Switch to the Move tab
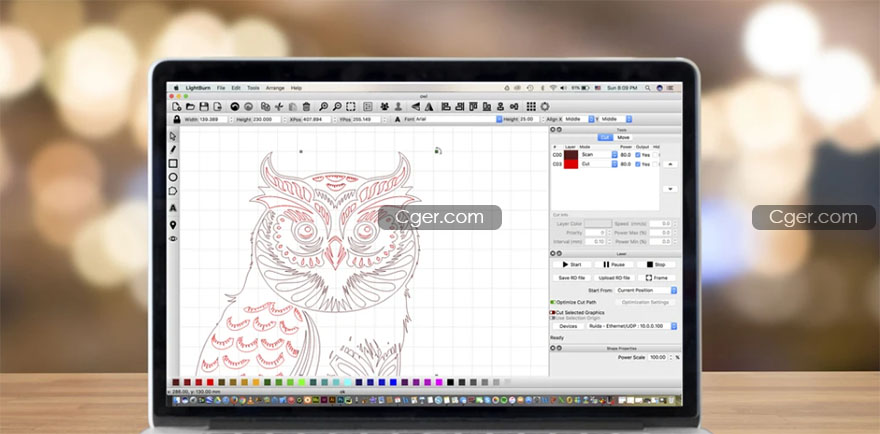 click(623, 137)
